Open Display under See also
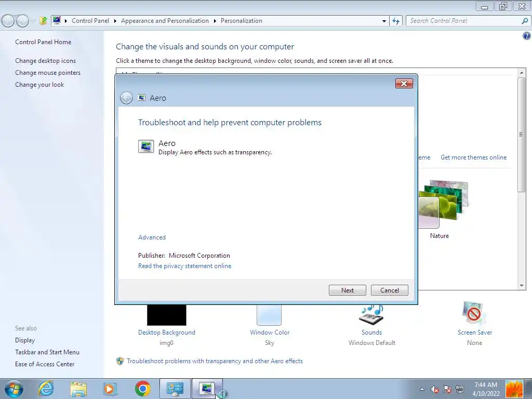The width and height of the screenshot is (532, 399). pyautogui.click(x=25, y=340)
